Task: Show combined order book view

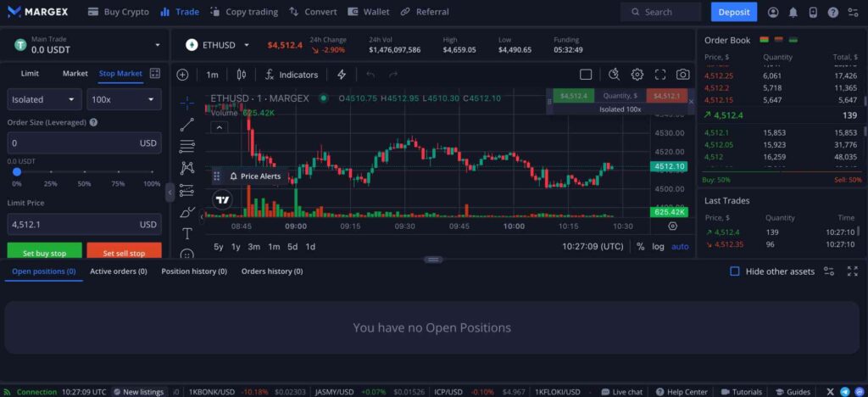Action: (x=765, y=40)
